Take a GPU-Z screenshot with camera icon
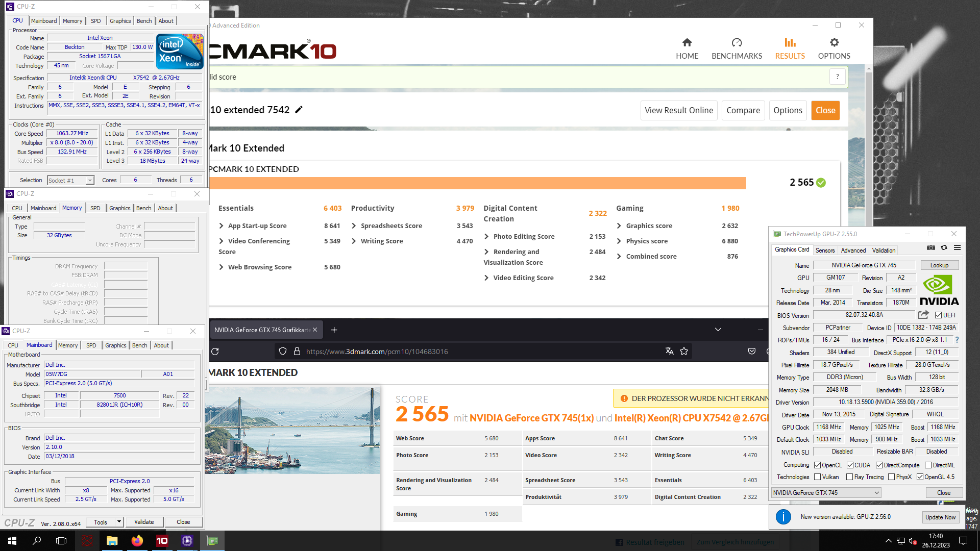 pyautogui.click(x=931, y=247)
